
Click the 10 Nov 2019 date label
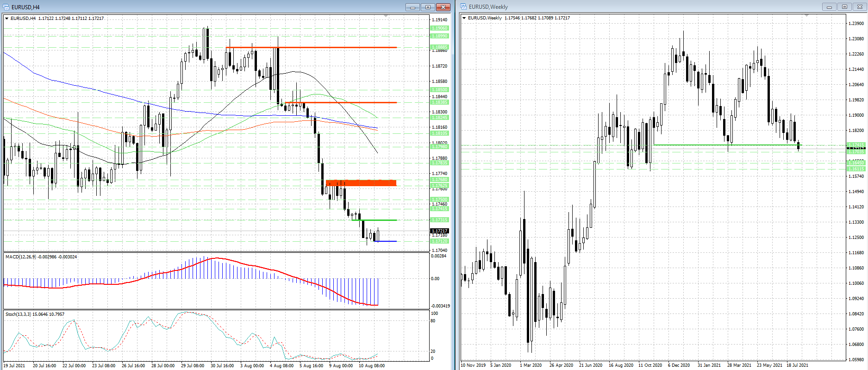tap(473, 365)
